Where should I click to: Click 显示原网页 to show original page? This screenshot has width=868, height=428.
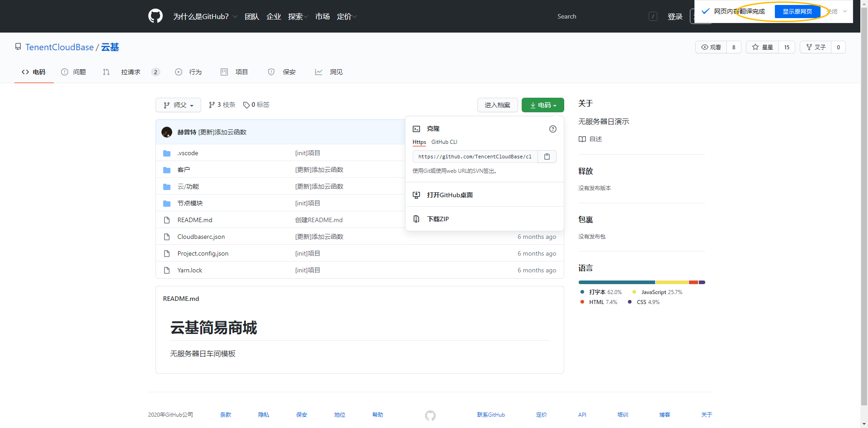point(797,11)
